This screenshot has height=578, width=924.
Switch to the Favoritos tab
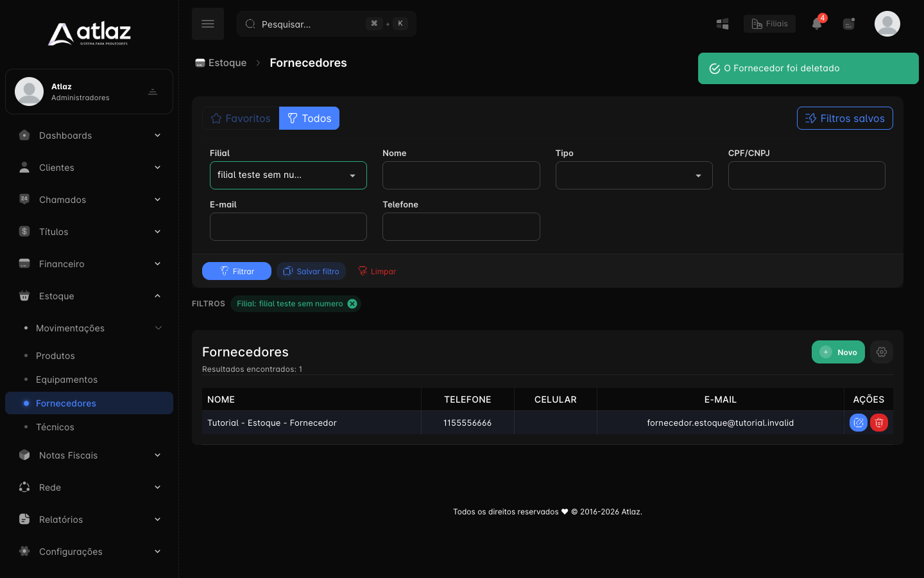(241, 118)
